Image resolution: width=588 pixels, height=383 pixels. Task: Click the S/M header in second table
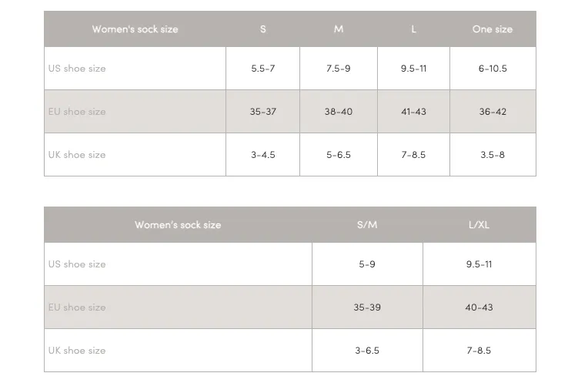(367, 225)
